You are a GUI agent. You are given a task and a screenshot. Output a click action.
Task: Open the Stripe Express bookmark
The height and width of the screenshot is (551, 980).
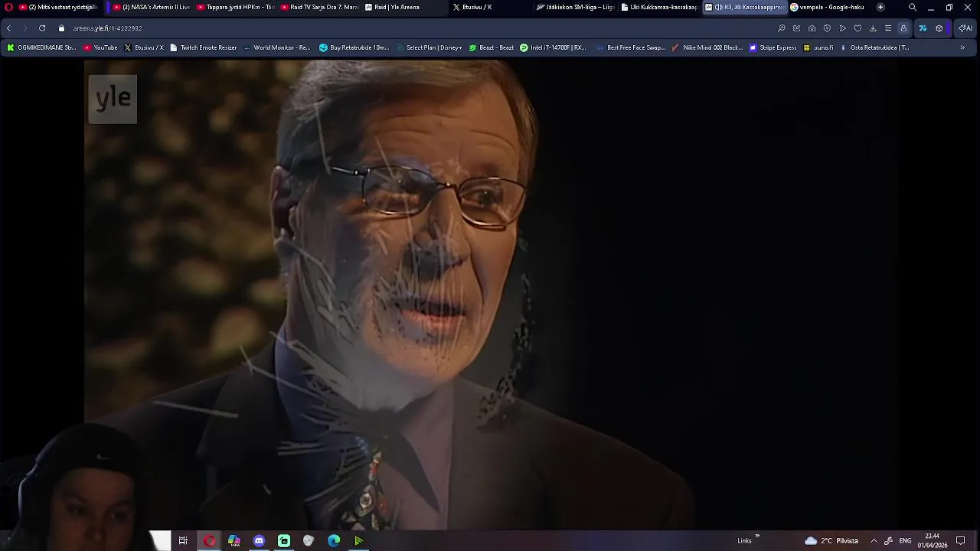(773, 47)
